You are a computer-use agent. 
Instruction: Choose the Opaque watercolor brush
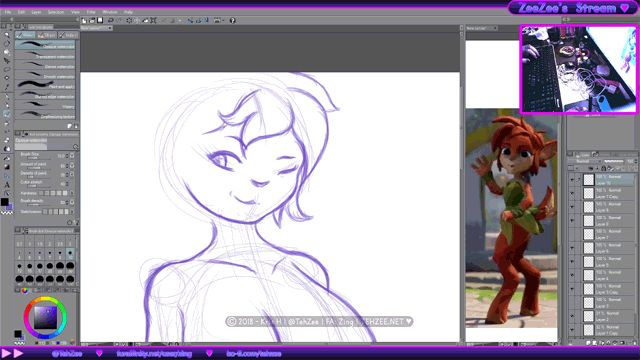45,45
